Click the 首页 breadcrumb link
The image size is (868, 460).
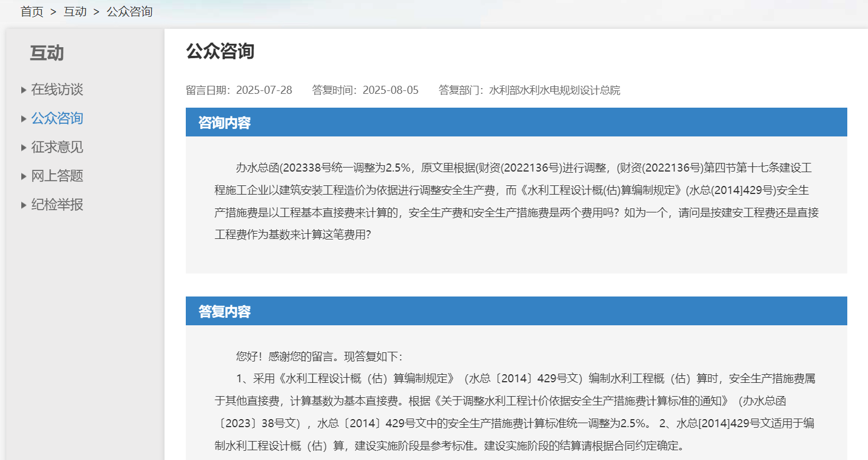pos(32,12)
